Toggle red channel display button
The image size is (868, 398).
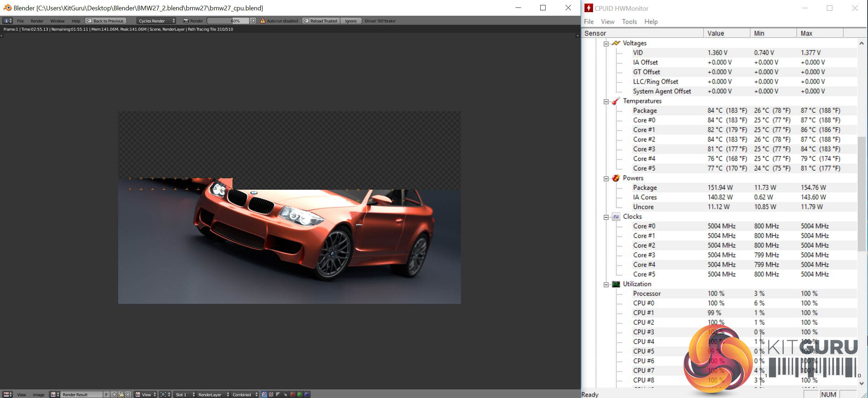292,394
